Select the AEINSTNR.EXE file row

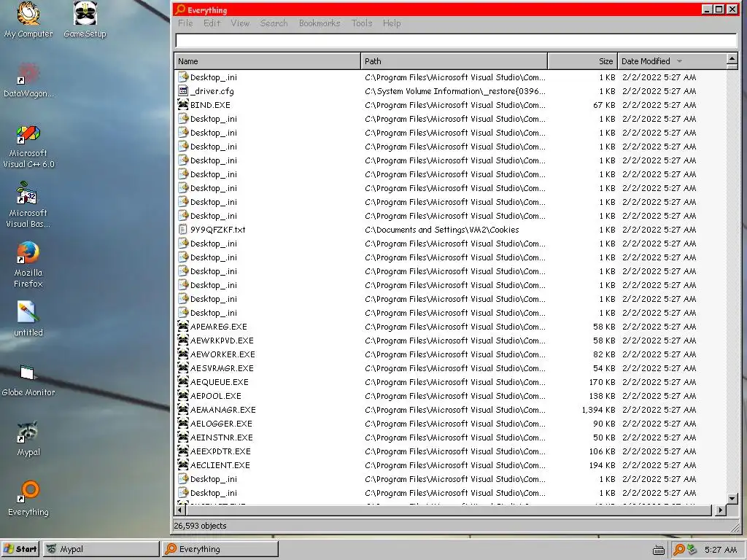point(450,437)
